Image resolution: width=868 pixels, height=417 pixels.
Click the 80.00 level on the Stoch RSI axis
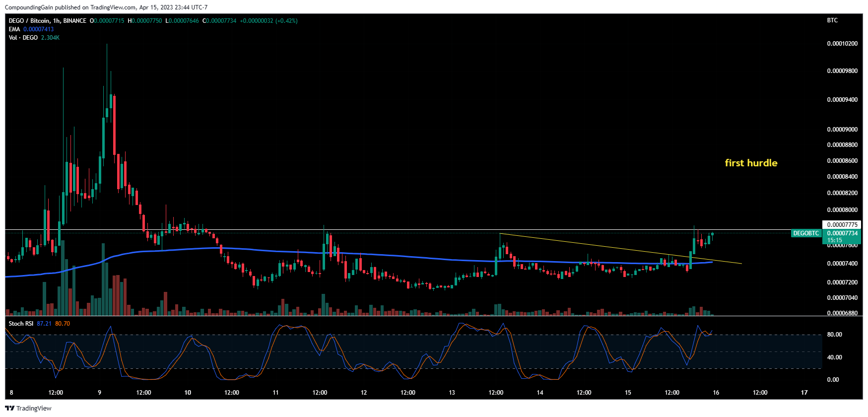834,335
